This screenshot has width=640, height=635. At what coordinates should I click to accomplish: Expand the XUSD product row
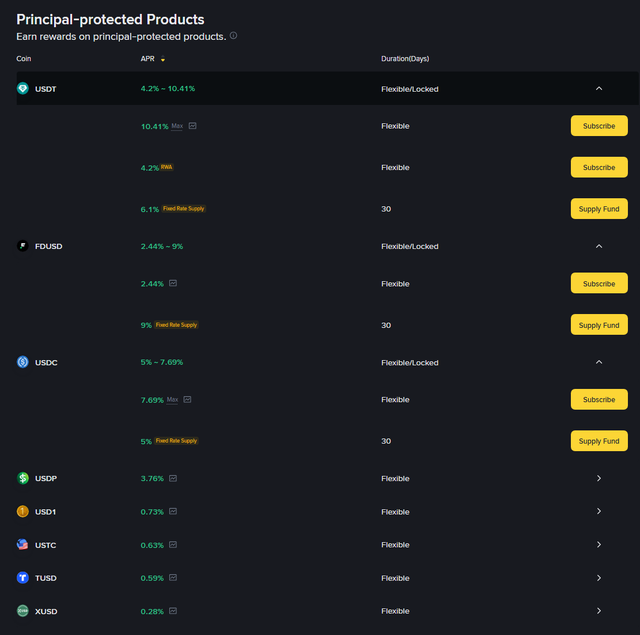599,611
